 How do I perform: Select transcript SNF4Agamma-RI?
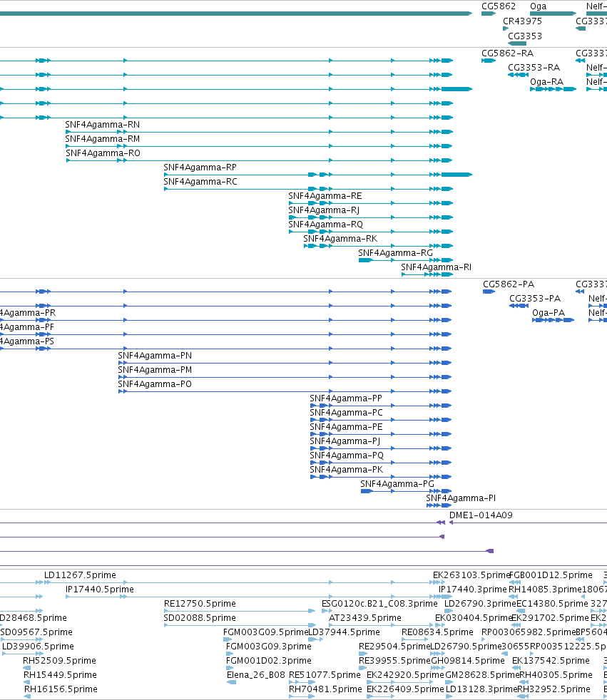[436, 267]
